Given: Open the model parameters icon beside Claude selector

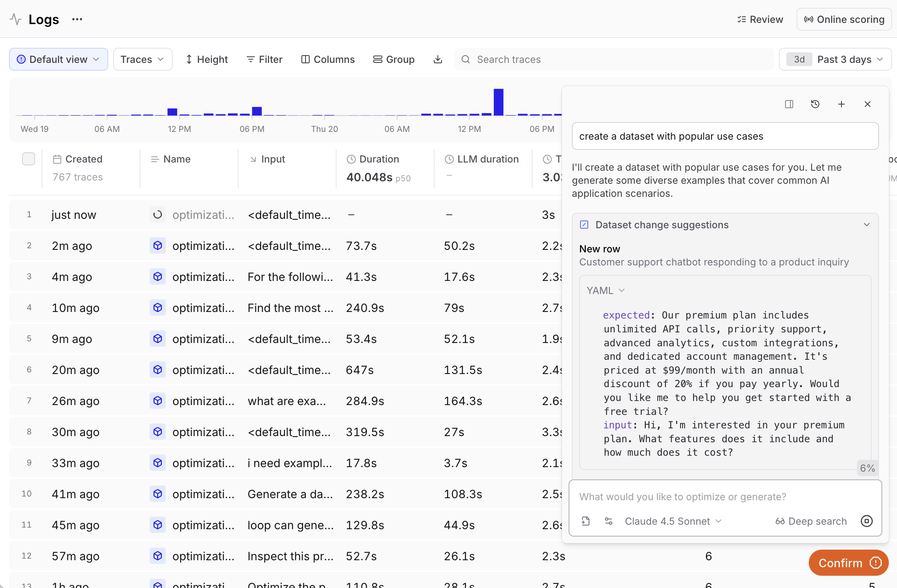Looking at the screenshot, I should [608, 521].
